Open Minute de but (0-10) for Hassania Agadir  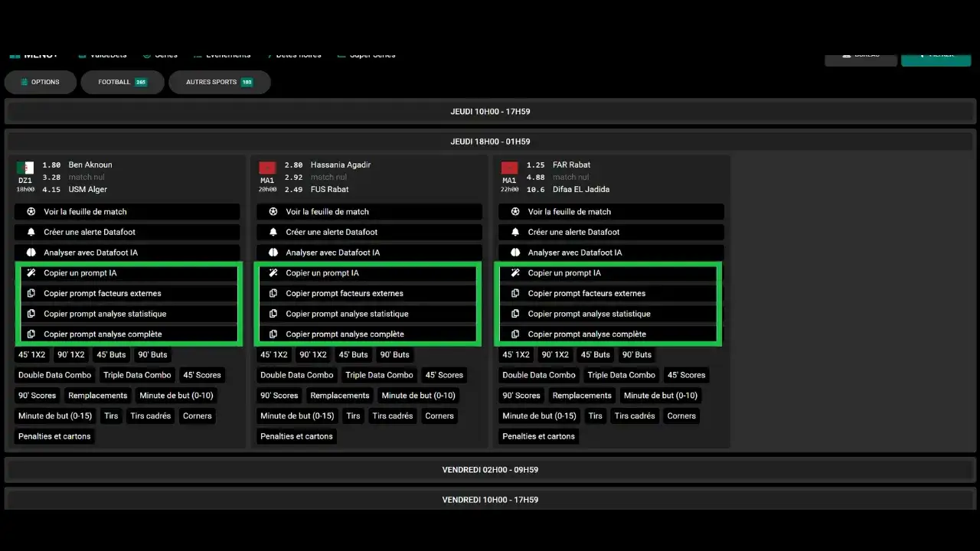click(x=418, y=396)
